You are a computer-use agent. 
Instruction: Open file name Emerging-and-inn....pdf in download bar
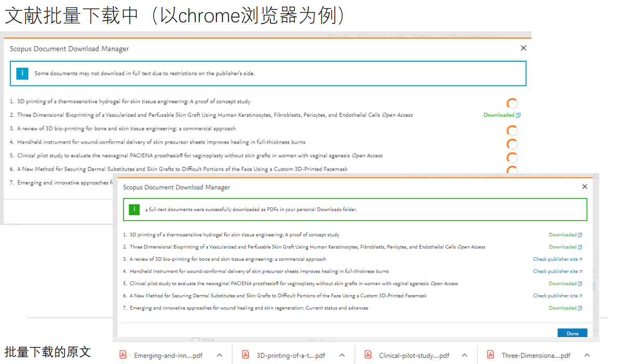coord(168,356)
